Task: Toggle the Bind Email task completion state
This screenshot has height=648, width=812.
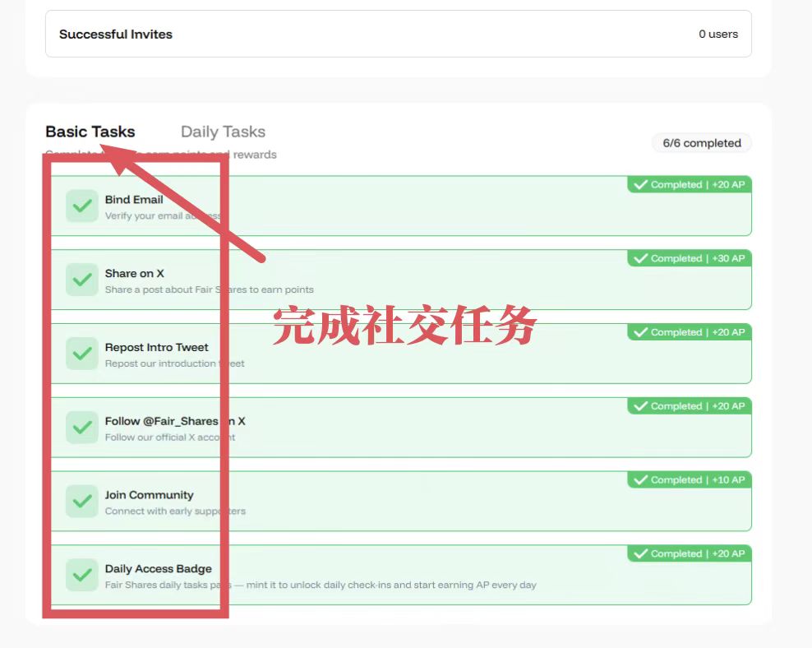Action: point(81,206)
